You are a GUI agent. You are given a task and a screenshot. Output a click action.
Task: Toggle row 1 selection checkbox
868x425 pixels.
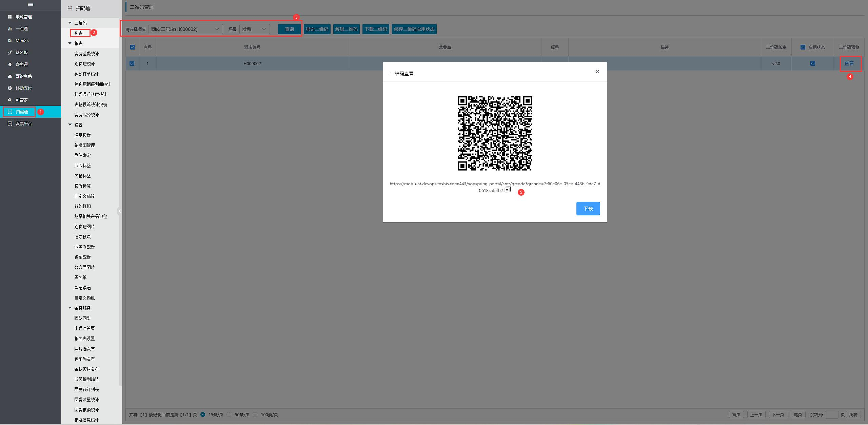pyautogui.click(x=132, y=63)
